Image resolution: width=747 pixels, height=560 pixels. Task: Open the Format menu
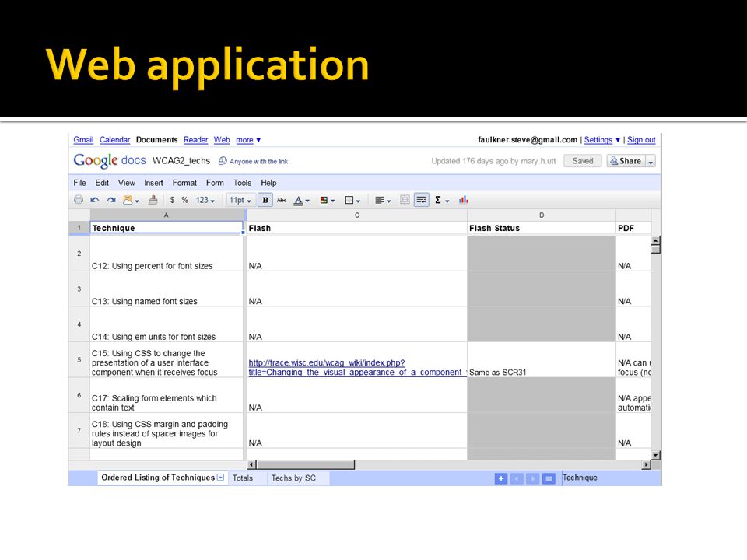pos(184,183)
